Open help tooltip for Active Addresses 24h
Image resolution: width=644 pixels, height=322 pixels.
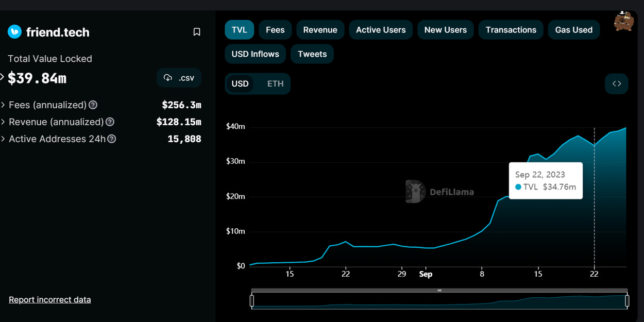111,139
